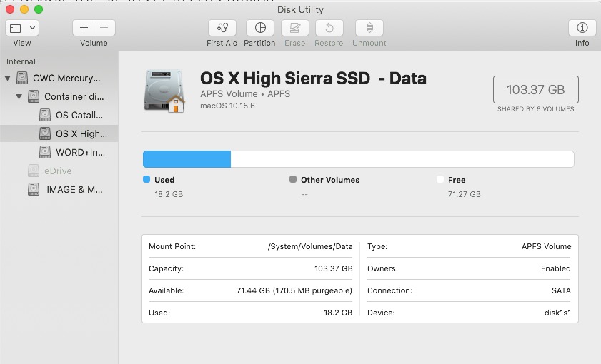Open the View options dropdown arrow
This screenshot has height=364, width=601.
pyautogui.click(x=33, y=28)
